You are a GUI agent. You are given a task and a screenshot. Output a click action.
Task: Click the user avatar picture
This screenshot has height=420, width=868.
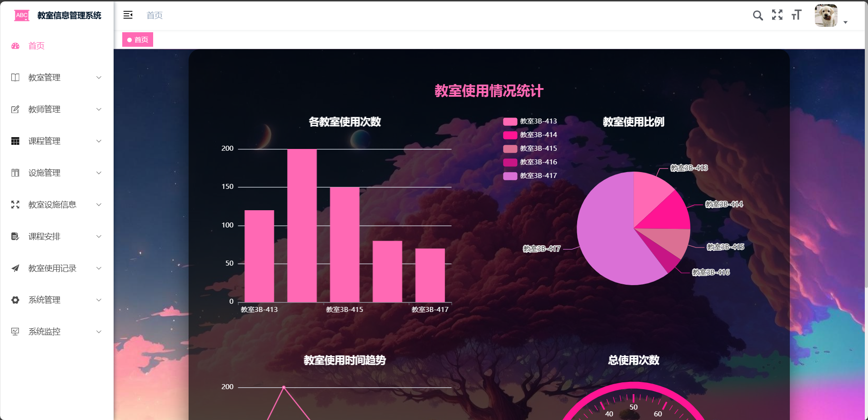pyautogui.click(x=826, y=15)
